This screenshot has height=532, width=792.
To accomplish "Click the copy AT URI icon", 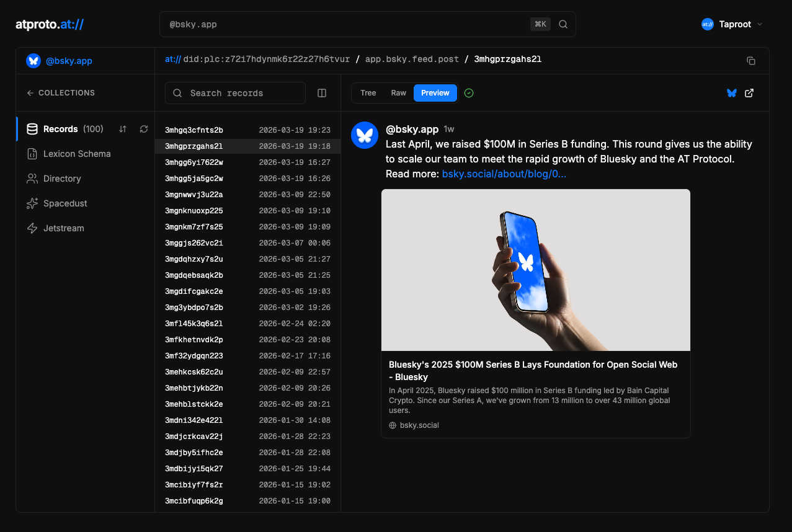I will (x=750, y=61).
